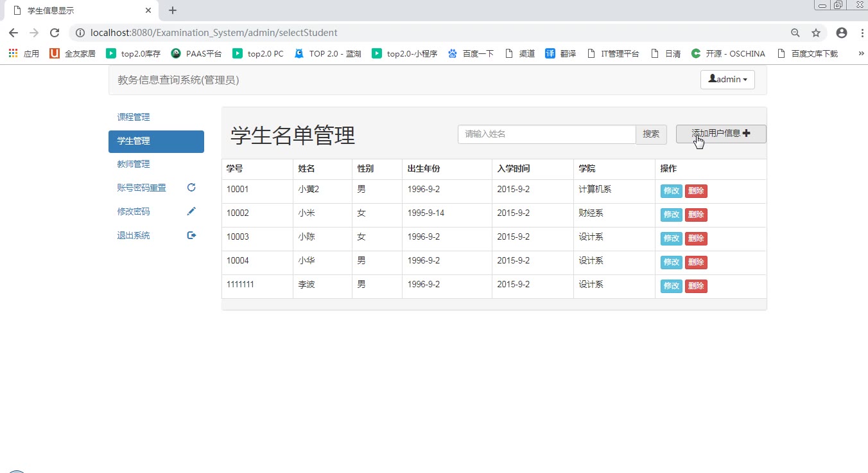868x473 pixels.
Task: Click the 请输入姓名 search field
Action: pyautogui.click(x=546, y=134)
